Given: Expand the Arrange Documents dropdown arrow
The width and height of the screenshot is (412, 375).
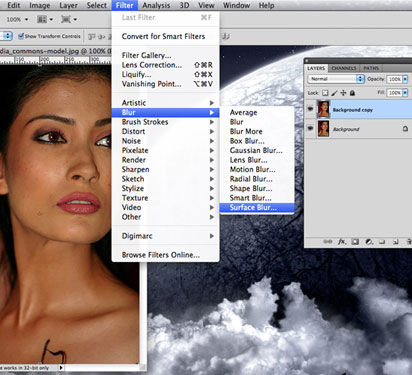Looking at the screenshot, I should coord(51,20).
